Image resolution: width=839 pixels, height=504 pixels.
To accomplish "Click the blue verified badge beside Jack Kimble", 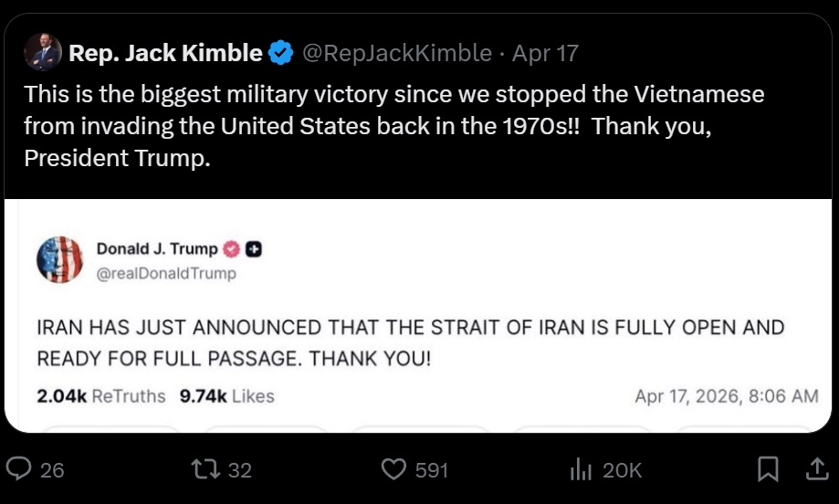I will pos(280,54).
